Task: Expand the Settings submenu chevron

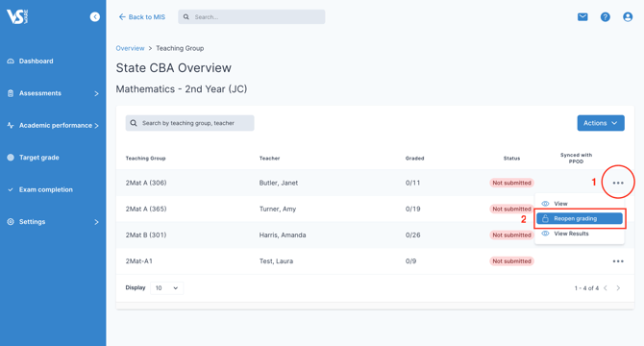Action: tap(96, 222)
